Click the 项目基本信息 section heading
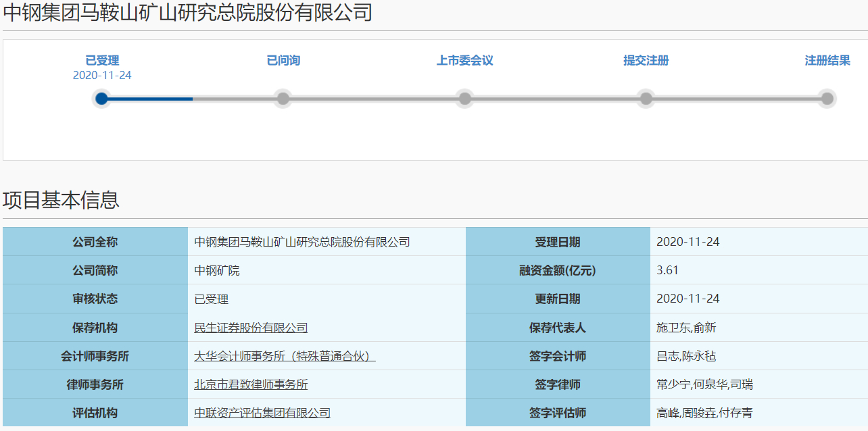Screen dimensions: 868x431 62,200
